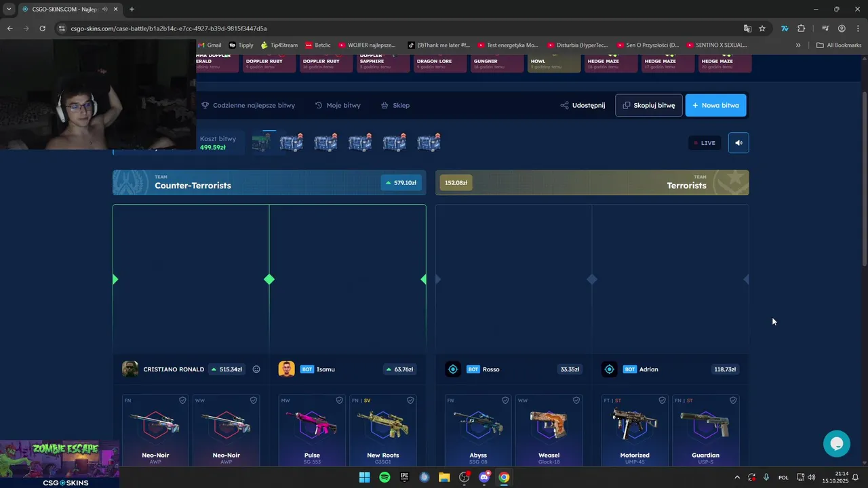The width and height of the screenshot is (868, 488).
Task: Open the Betclic bookmark
Action: pos(318,45)
